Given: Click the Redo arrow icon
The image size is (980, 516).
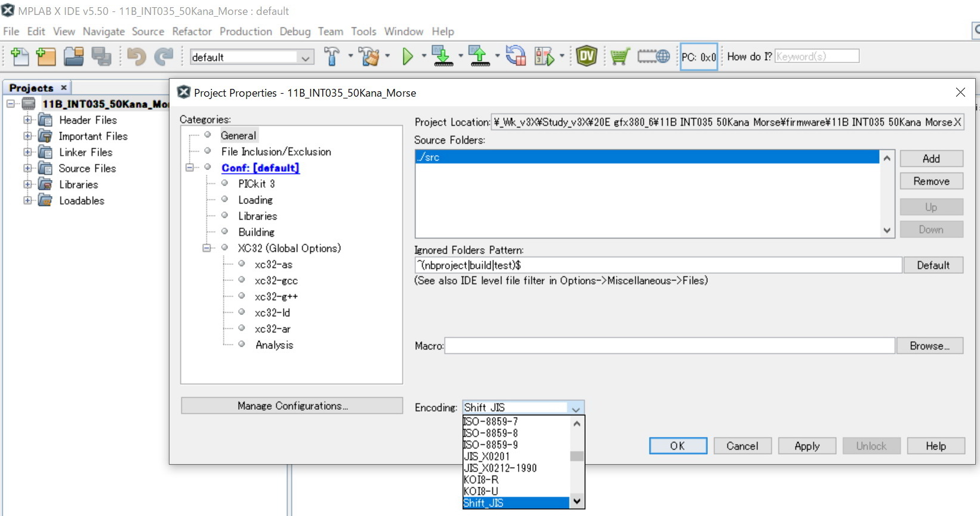Looking at the screenshot, I should (x=164, y=57).
